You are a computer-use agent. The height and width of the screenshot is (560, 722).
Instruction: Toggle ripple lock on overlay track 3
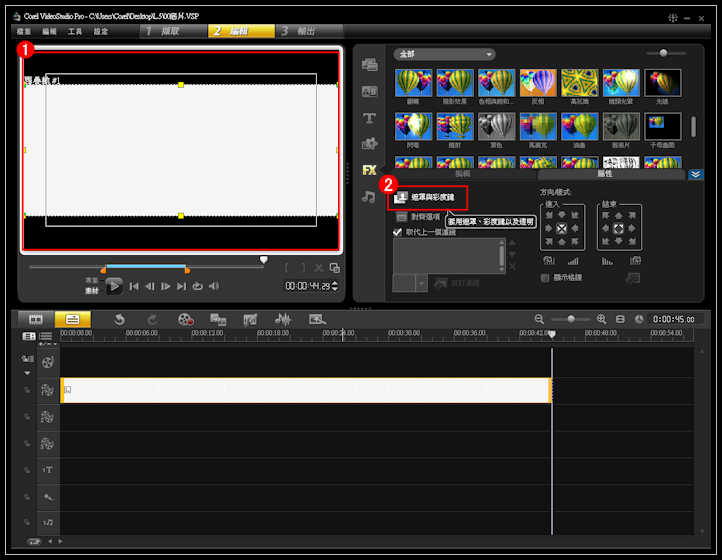tap(27, 443)
